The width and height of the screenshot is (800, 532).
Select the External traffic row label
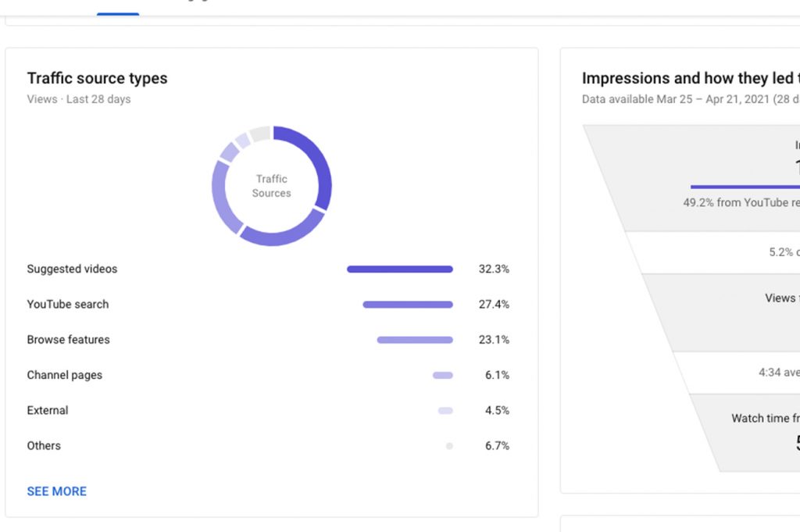[48, 410]
